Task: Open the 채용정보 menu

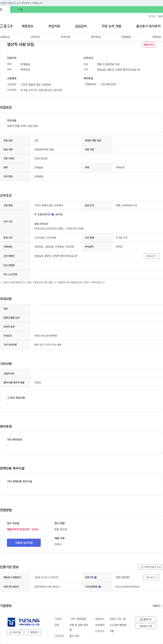Action: point(28,26)
